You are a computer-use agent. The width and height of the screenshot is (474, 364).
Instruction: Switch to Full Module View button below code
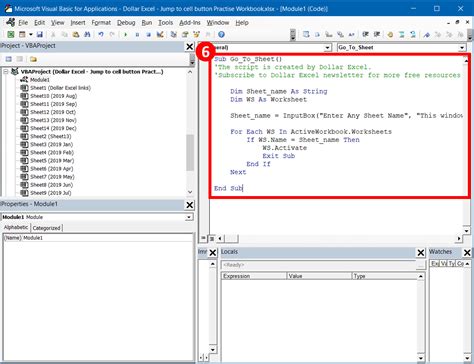tap(212, 238)
